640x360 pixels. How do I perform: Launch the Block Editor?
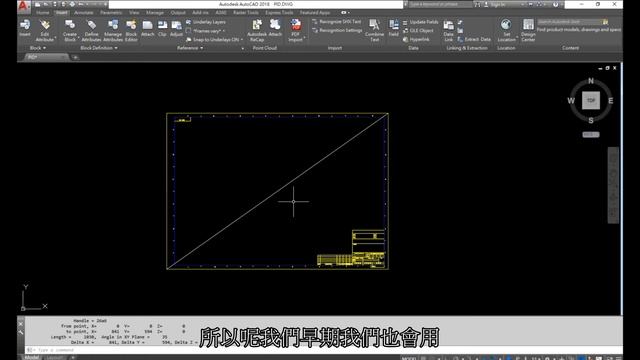tap(131, 30)
